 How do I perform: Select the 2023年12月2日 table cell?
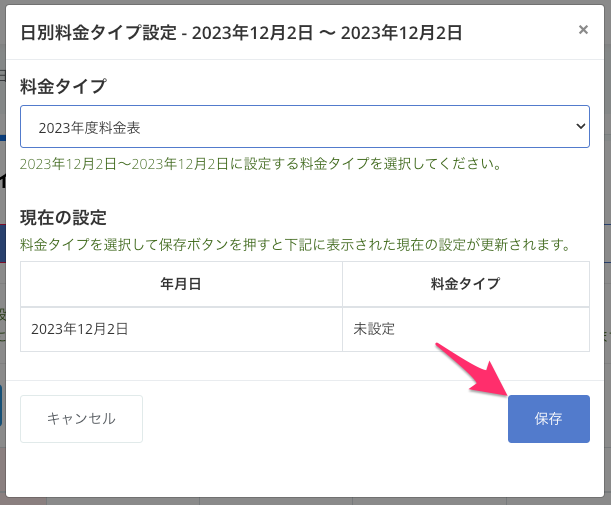pyautogui.click(x=80, y=328)
